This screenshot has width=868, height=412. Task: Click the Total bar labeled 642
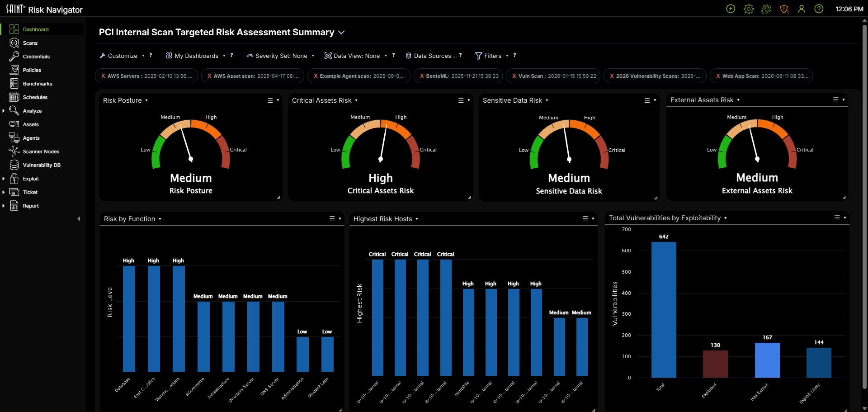(664, 310)
